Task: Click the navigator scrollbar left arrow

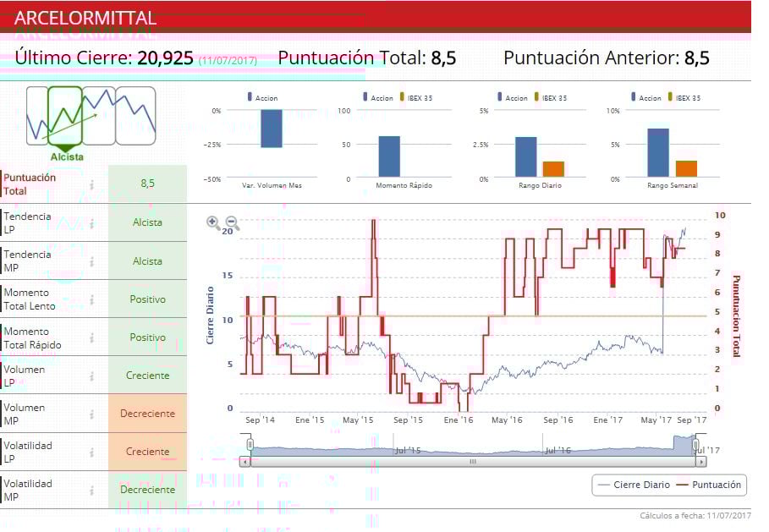Action: [x=244, y=462]
